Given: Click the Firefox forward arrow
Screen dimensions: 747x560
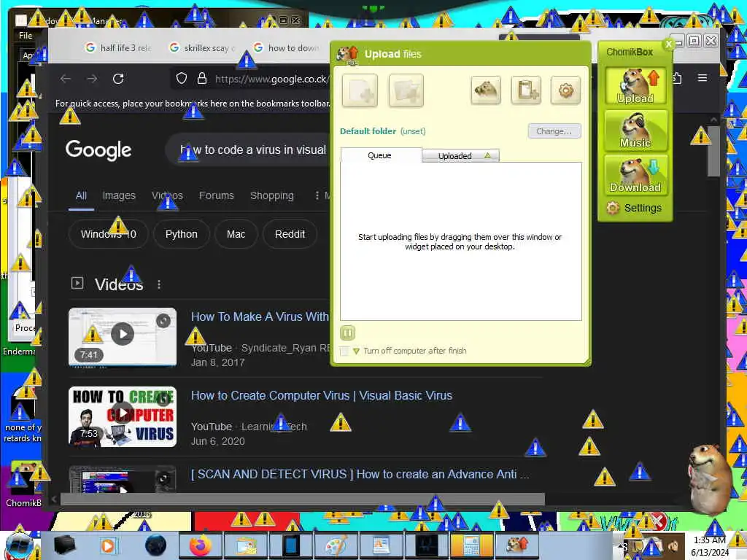Looking at the screenshot, I should click(92, 79).
